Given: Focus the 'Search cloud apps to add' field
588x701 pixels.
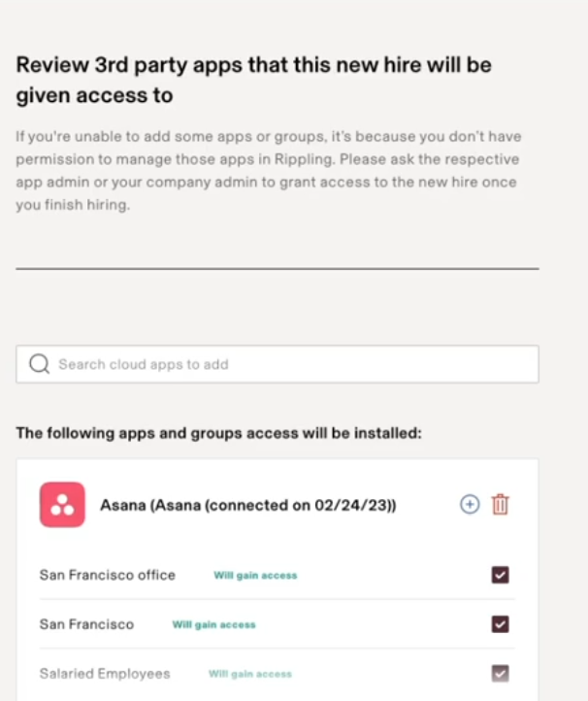Looking at the screenshot, I should tap(291, 364).
